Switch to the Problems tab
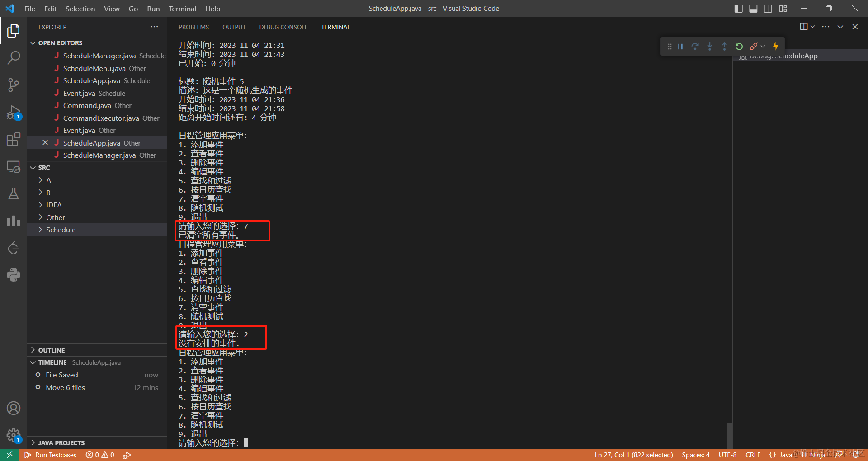 [193, 27]
